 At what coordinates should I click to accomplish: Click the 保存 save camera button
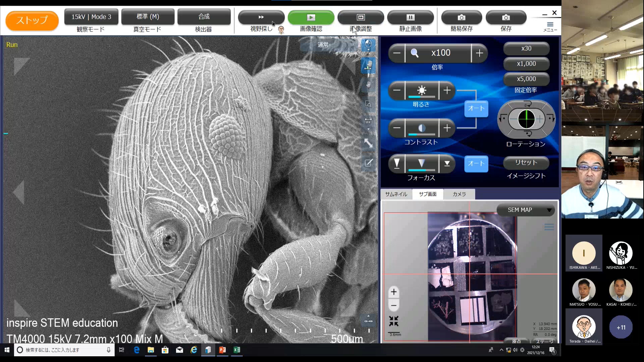coord(506,17)
